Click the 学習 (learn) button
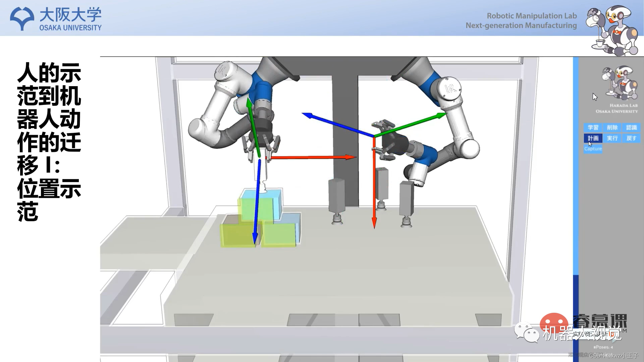This screenshot has height=362, width=644. pyautogui.click(x=593, y=127)
